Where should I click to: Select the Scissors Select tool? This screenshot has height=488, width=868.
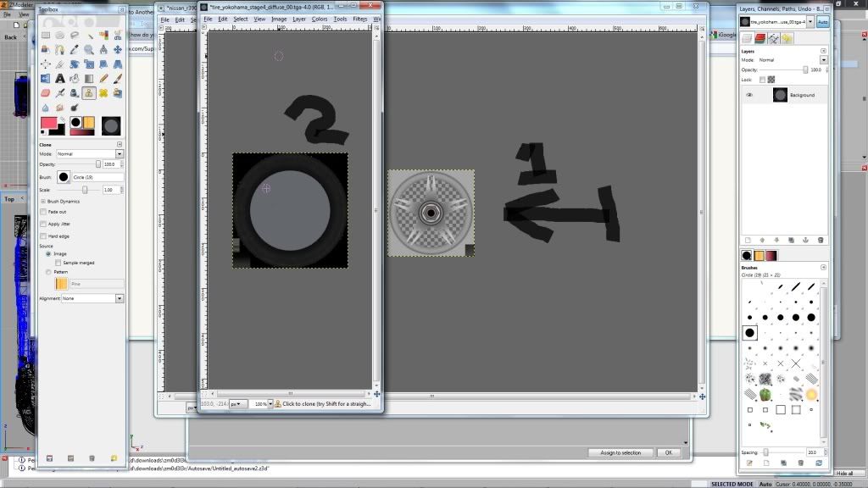click(118, 36)
